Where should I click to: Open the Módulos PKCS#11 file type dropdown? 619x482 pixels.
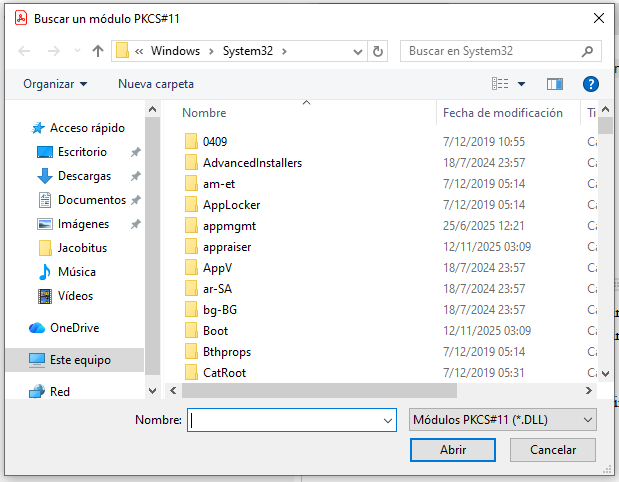click(x=503, y=421)
